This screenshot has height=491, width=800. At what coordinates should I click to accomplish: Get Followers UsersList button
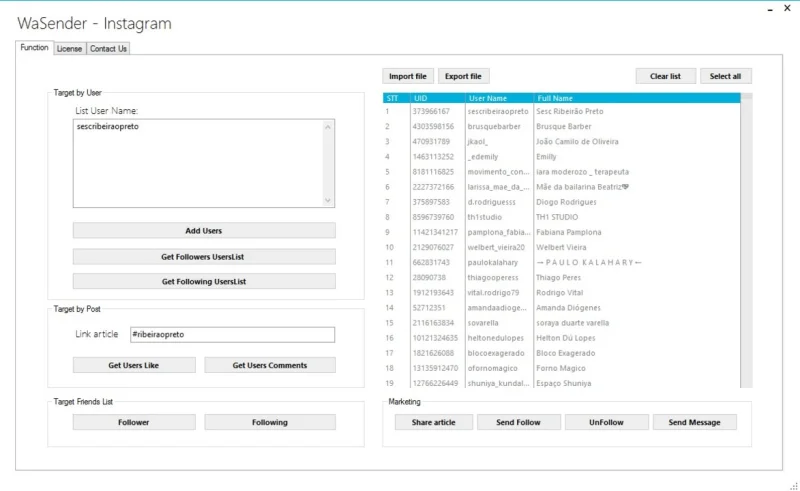point(204,257)
